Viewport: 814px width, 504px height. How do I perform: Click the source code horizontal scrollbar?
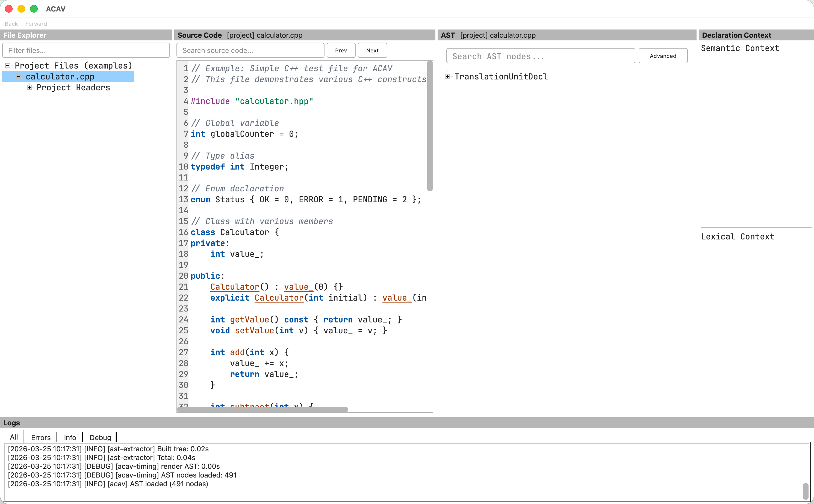(x=263, y=409)
